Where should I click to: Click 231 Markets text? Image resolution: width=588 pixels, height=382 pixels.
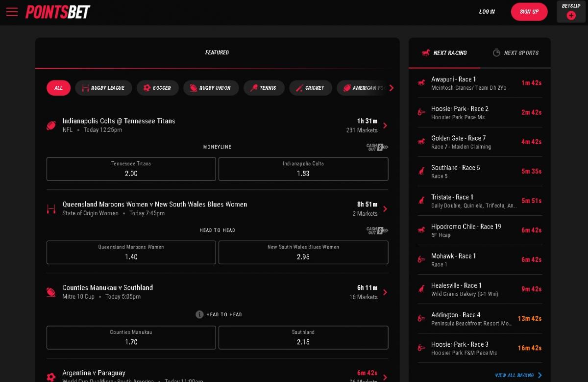coord(362,130)
